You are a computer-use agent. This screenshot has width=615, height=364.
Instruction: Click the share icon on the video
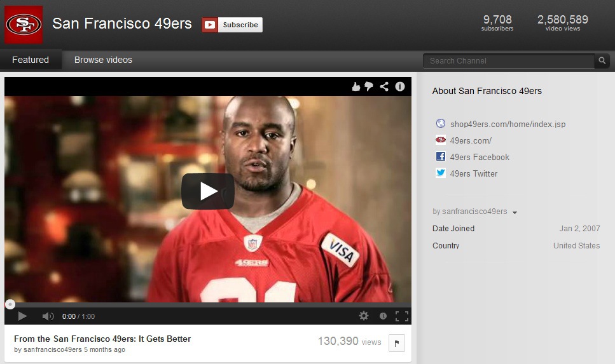coord(384,86)
